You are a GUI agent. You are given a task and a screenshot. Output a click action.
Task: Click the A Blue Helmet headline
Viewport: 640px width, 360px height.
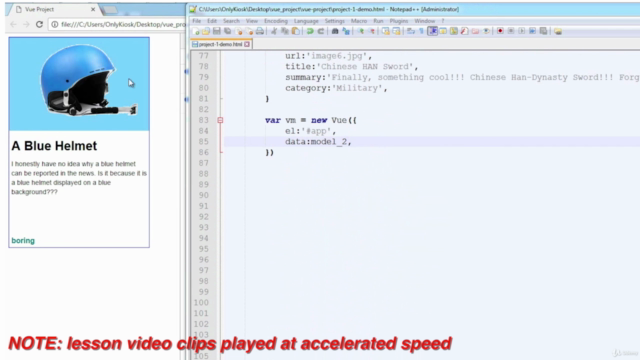coord(54,146)
